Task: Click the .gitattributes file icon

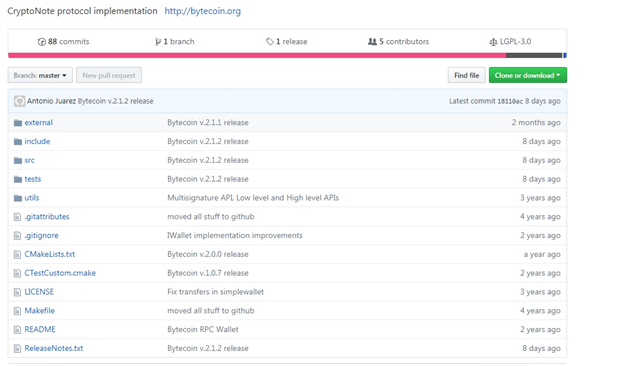Action: tap(17, 217)
